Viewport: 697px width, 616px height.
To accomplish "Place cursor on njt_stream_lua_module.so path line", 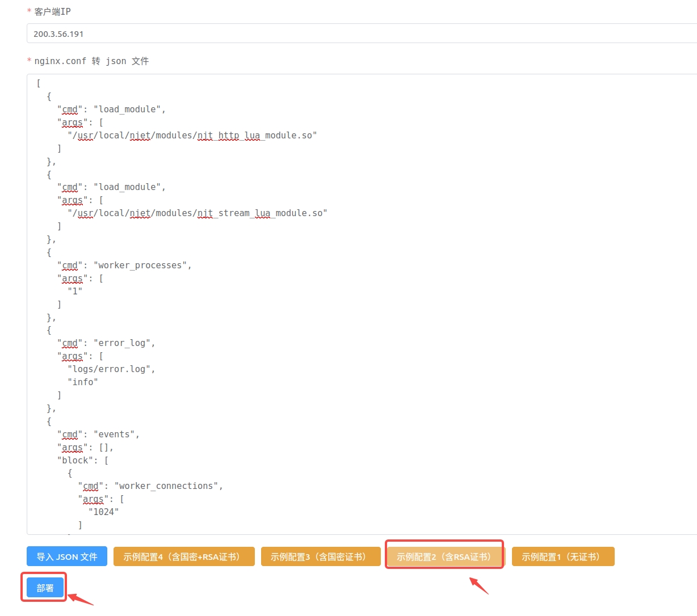I will 197,213.
